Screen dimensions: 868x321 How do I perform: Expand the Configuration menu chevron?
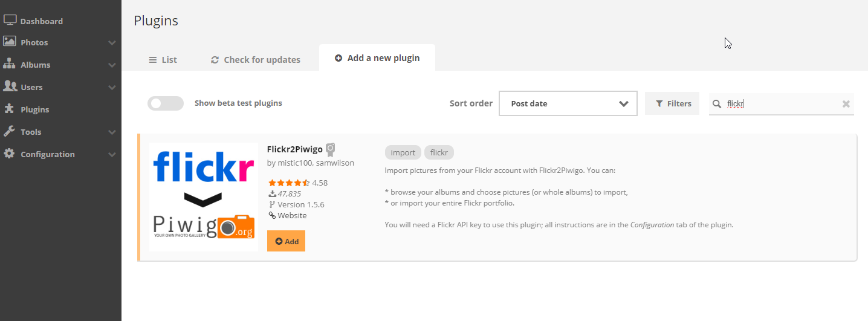(112, 155)
